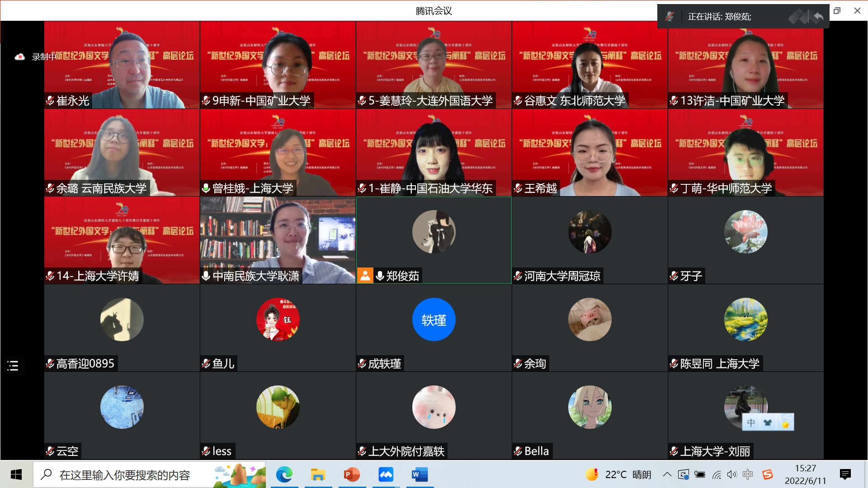This screenshot has height=488, width=868.
Task: Unmute microphone in floating speaker bar
Action: 670,17
